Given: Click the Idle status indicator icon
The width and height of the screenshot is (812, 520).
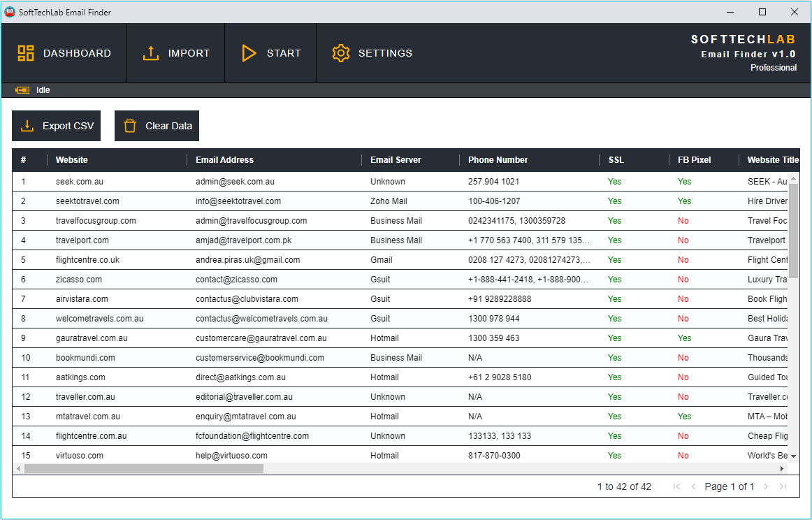Looking at the screenshot, I should point(22,90).
